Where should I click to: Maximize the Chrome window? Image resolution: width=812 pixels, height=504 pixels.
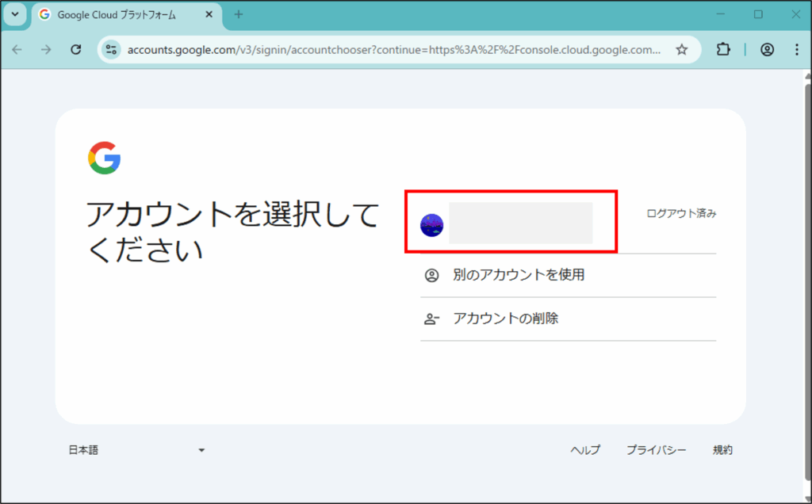(x=758, y=14)
